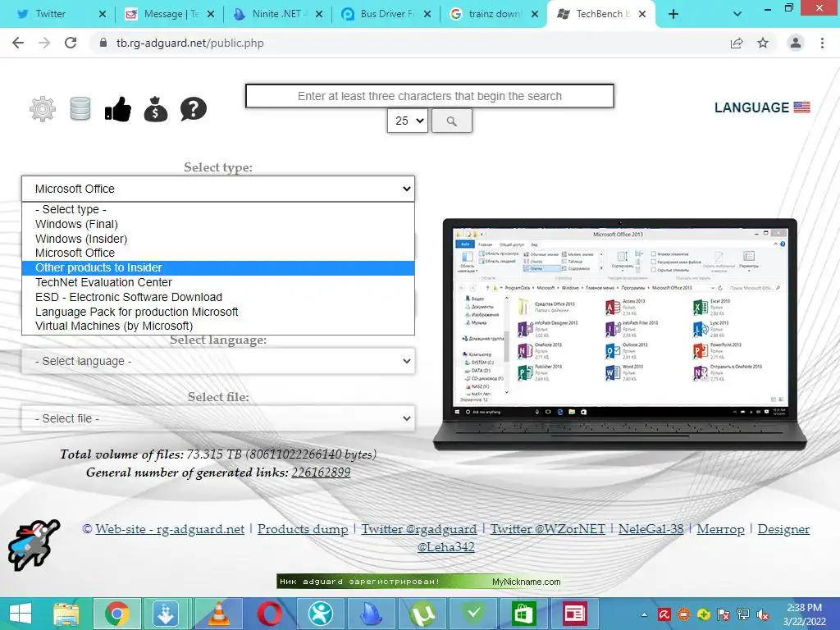
Task: Open the Products dump link
Action: tap(303, 529)
